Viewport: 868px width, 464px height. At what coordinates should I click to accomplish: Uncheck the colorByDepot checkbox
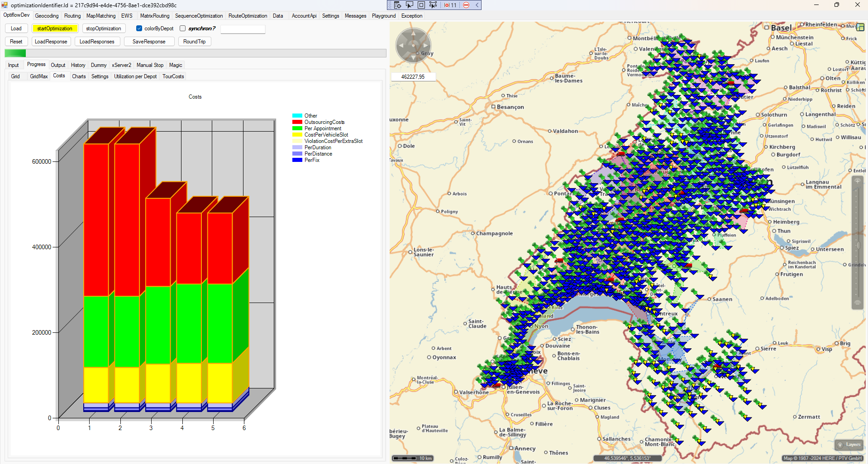[139, 28]
